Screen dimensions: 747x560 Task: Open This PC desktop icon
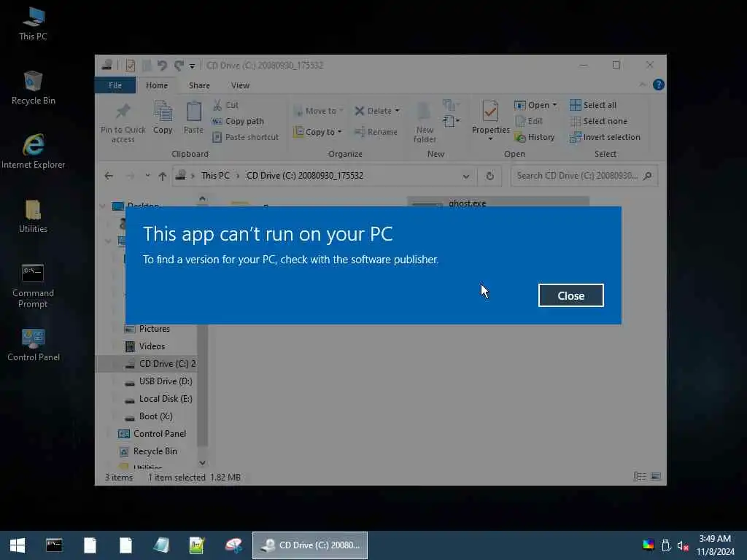(x=33, y=24)
